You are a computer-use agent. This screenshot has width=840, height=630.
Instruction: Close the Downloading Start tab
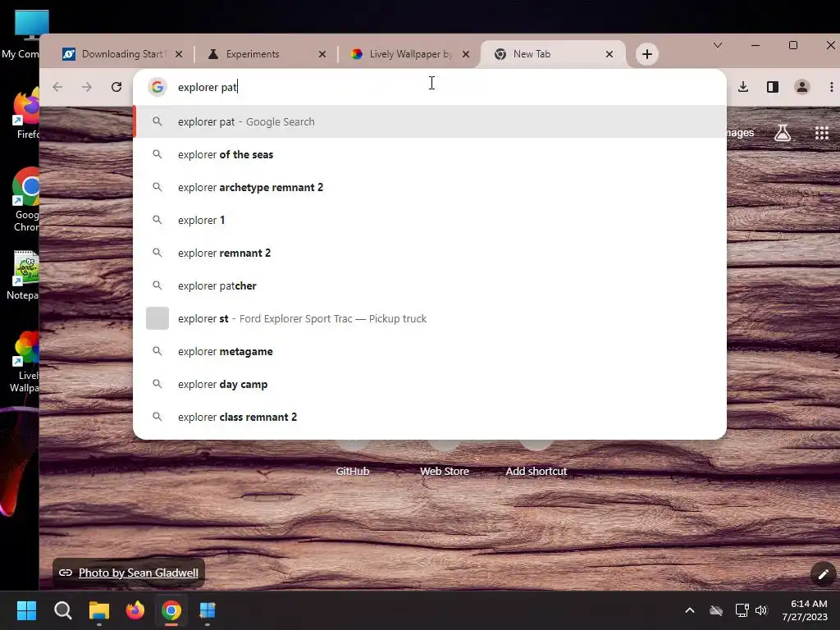tap(179, 54)
